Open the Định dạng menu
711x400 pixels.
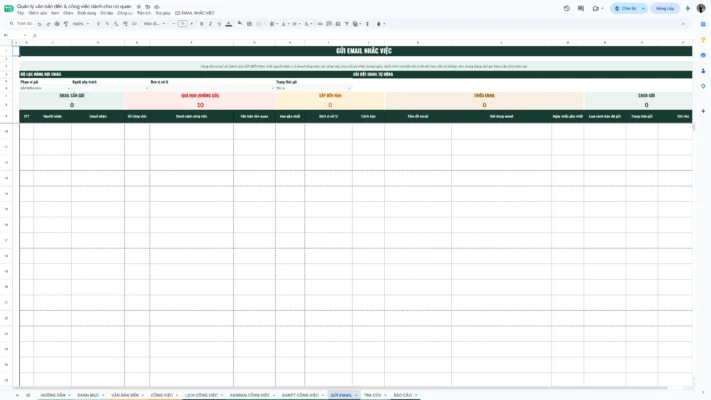[87, 13]
